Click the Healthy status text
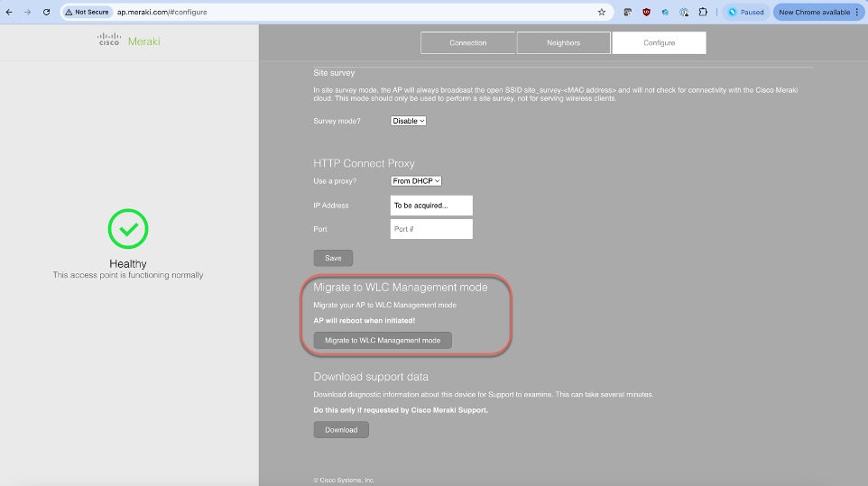 point(128,263)
